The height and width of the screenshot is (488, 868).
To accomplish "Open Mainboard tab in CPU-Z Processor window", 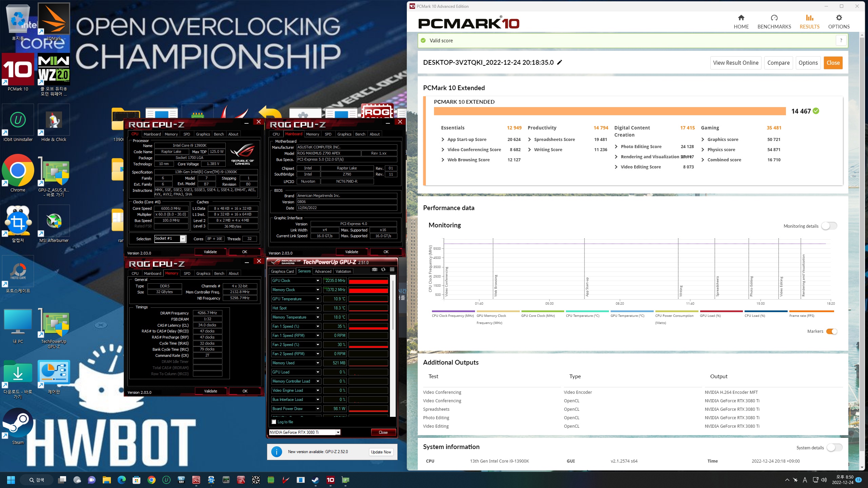I will tap(152, 134).
